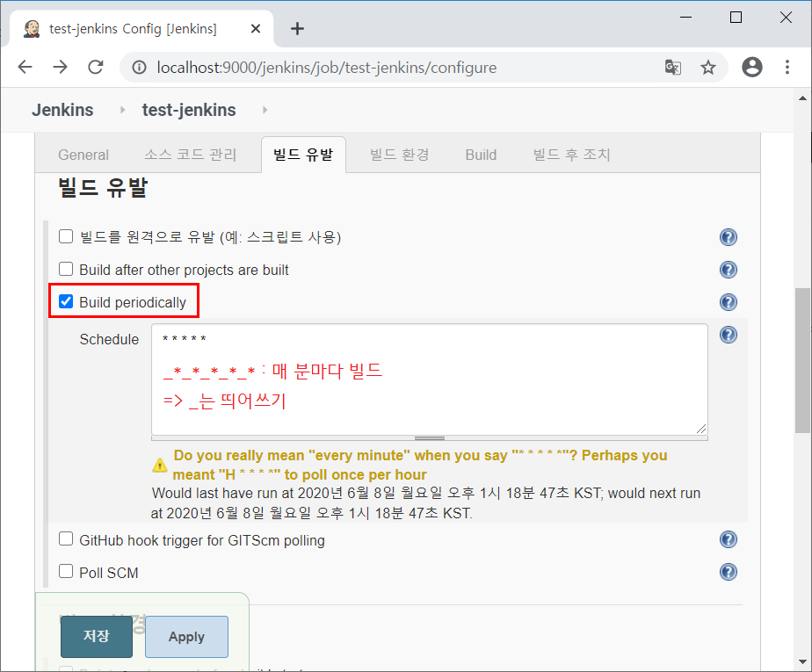Check GitHub hook trigger for GITScm polling
The width and height of the screenshot is (812, 672).
66,539
